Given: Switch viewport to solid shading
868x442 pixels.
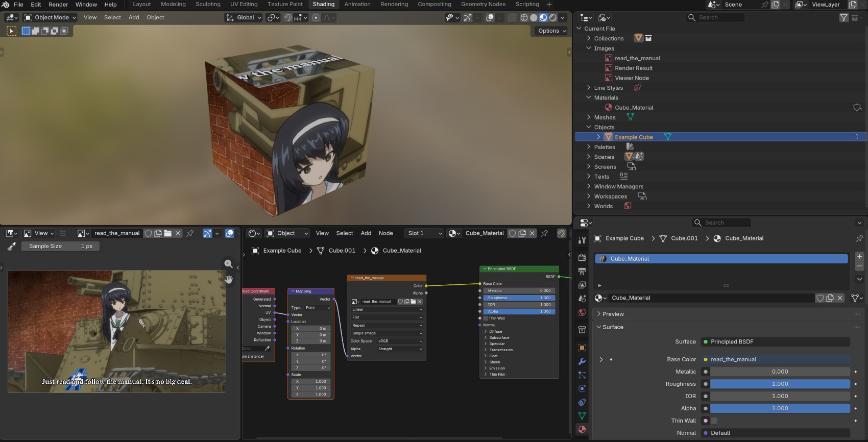Looking at the screenshot, I should click(x=534, y=17).
